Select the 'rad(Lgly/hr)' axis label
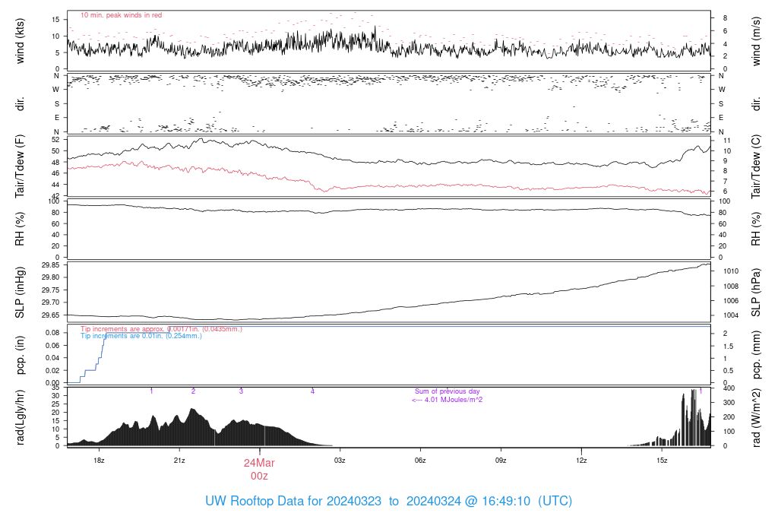 point(20,417)
